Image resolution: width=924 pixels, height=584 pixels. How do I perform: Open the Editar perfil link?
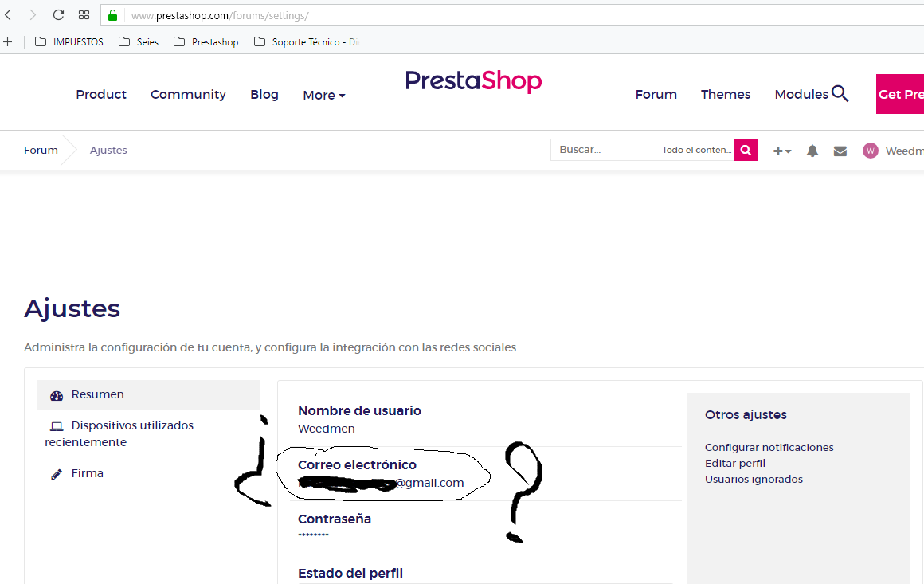[735, 463]
